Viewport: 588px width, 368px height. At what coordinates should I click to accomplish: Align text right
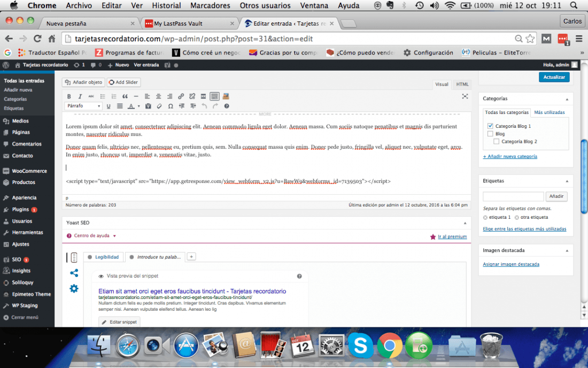click(169, 96)
